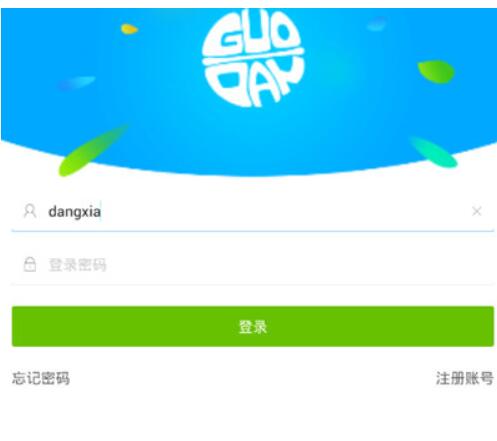Click the small yellow leaf decoration
Viewport: 497px width, 441px height.
[x=129, y=29]
